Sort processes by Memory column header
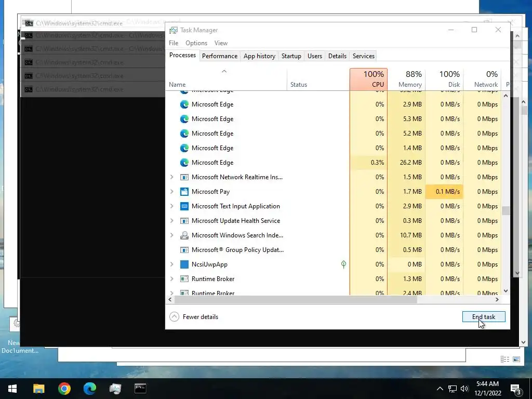 pyautogui.click(x=406, y=79)
